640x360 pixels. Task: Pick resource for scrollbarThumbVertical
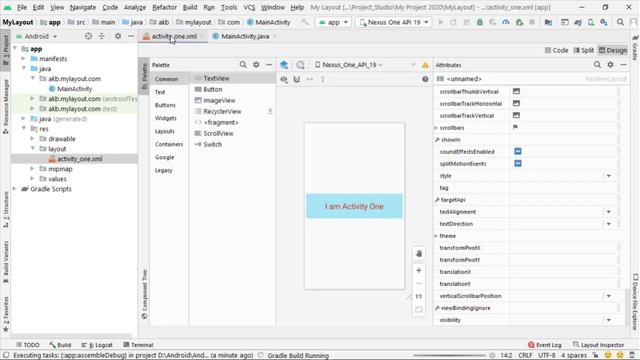(516, 91)
